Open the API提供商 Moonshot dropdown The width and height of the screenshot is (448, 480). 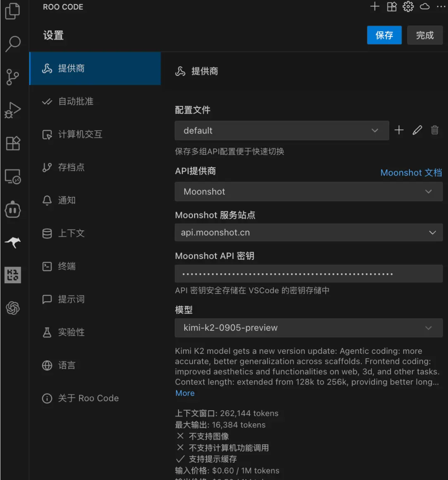pyautogui.click(x=309, y=191)
